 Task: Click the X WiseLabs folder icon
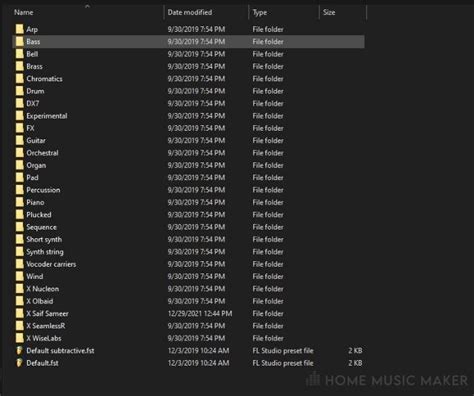[20, 338]
